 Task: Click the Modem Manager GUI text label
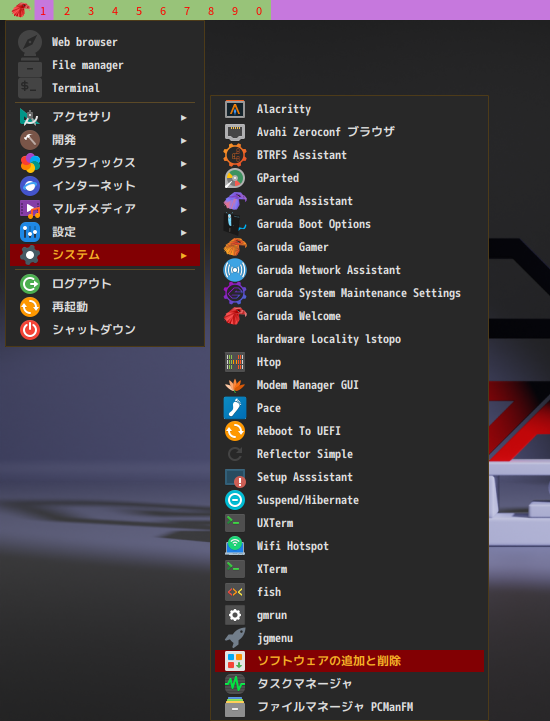[x=308, y=385]
